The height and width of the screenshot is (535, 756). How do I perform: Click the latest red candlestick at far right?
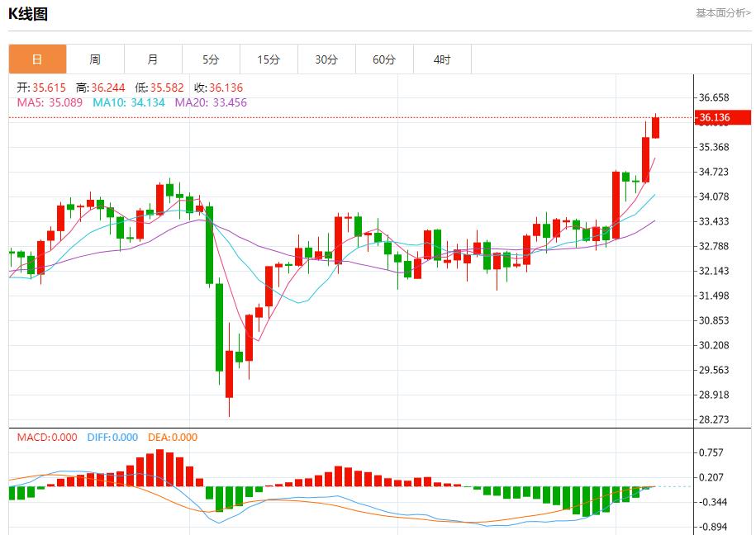tap(655, 127)
